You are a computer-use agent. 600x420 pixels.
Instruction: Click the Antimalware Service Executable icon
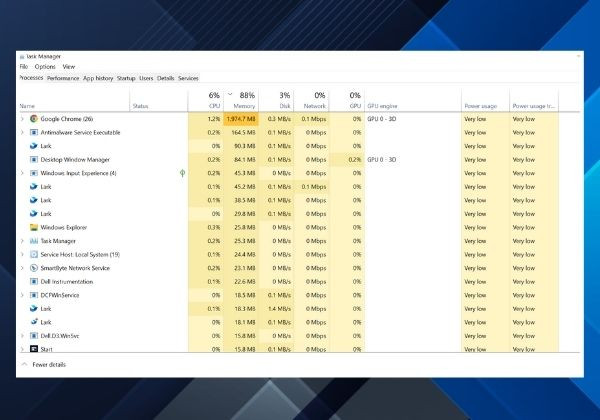coord(34,132)
